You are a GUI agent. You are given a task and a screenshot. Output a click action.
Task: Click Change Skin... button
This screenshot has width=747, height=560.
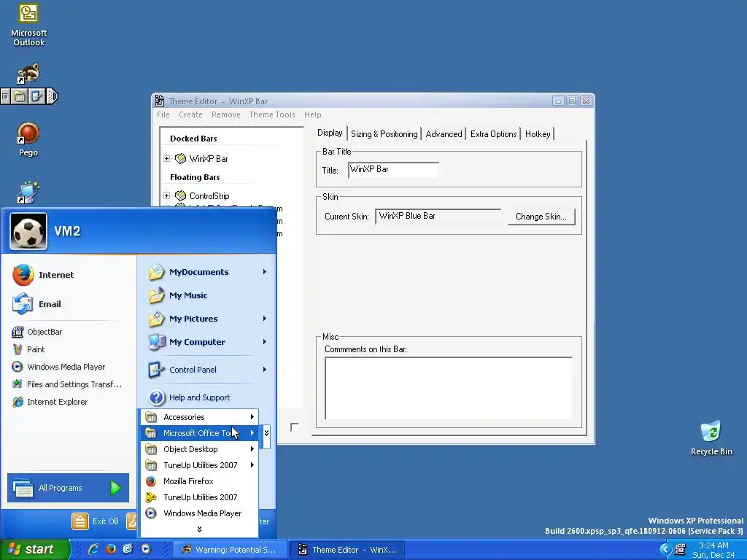point(541,217)
